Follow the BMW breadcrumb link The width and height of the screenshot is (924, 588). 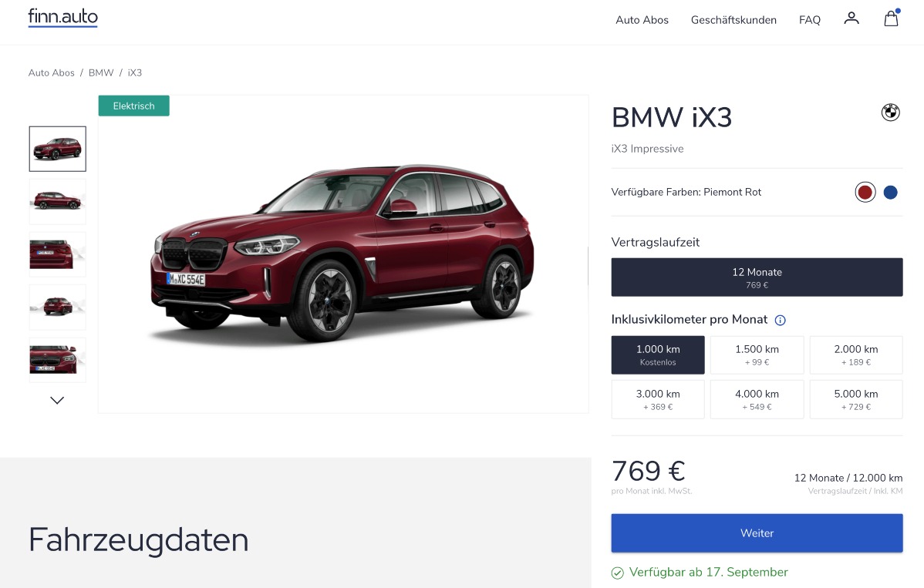(x=101, y=73)
